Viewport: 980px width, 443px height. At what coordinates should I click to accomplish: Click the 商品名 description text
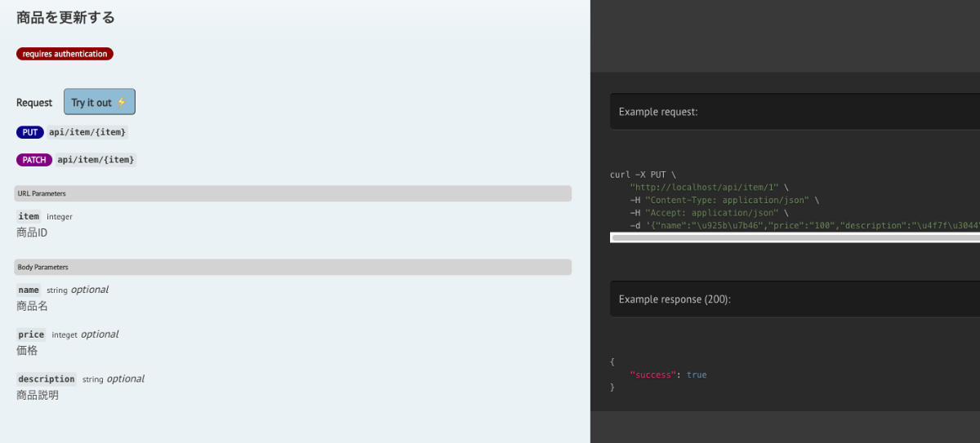tap(32, 307)
